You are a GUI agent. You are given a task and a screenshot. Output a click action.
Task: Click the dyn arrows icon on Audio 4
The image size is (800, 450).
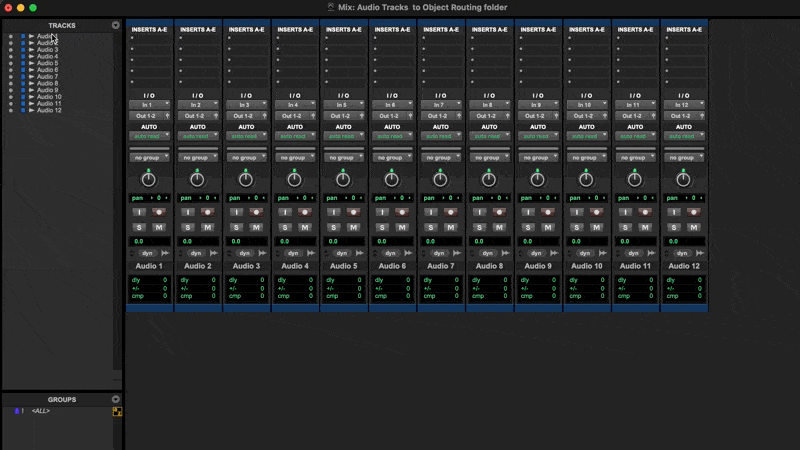[311, 254]
